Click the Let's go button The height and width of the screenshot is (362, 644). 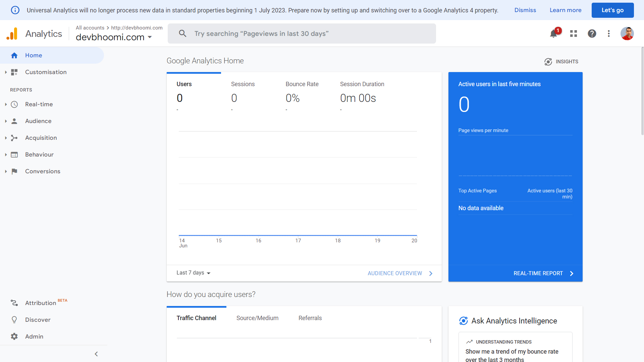coord(612,10)
